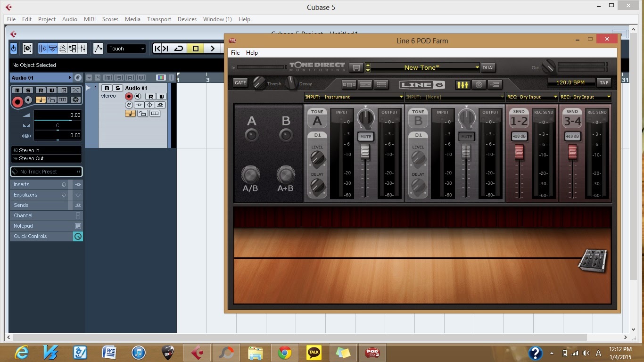Open the first REC: Dry Input dropdown
This screenshot has height=362, width=644.
pyautogui.click(x=532, y=97)
